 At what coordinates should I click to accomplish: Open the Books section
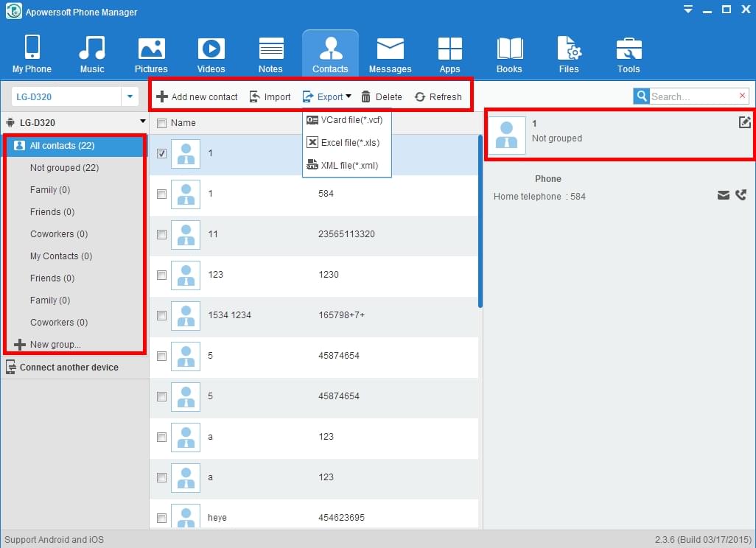(x=509, y=54)
